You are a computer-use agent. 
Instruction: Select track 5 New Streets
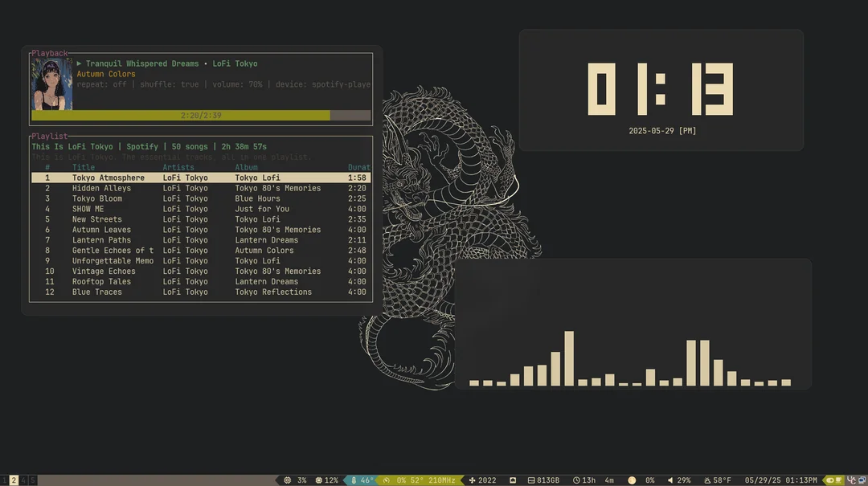click(x=201, y=219)
